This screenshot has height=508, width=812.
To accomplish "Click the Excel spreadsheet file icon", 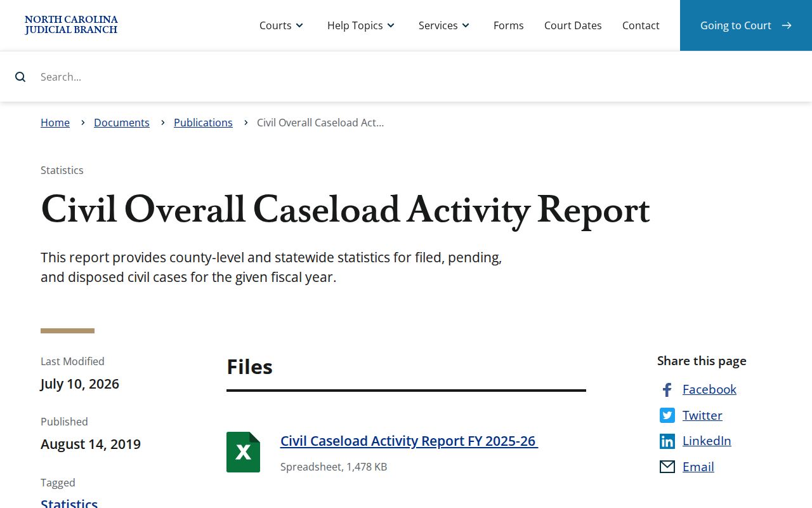I will (x=243, y=452).
